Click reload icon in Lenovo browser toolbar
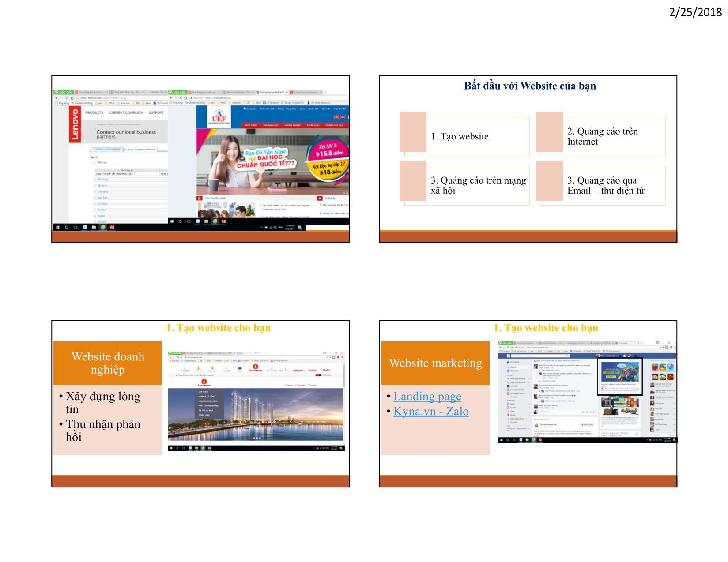Screen dimensions: 728x562 click(67, 97)
